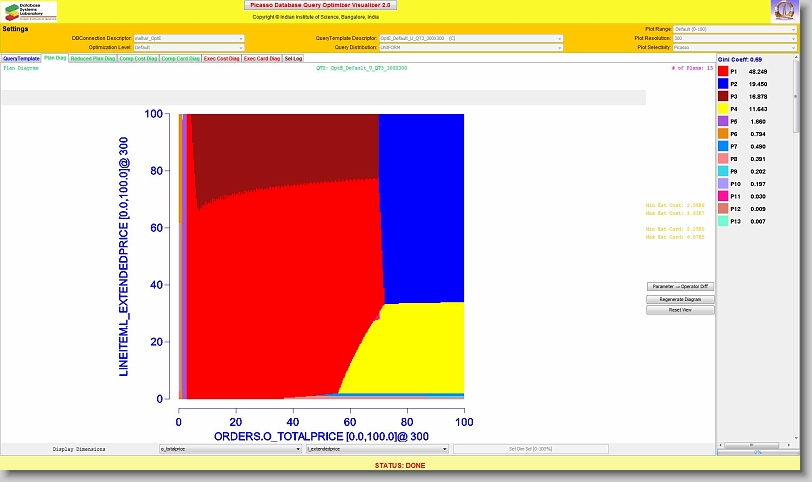Screen dimensions: 812x482
Task: Open the DBConnection Descriptor dropdown
Action: pyautogui.click(x=189, y=38)
